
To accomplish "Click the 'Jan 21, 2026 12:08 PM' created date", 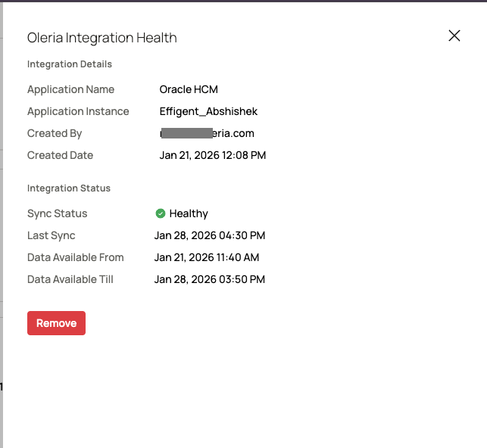I will pos(213,155).
